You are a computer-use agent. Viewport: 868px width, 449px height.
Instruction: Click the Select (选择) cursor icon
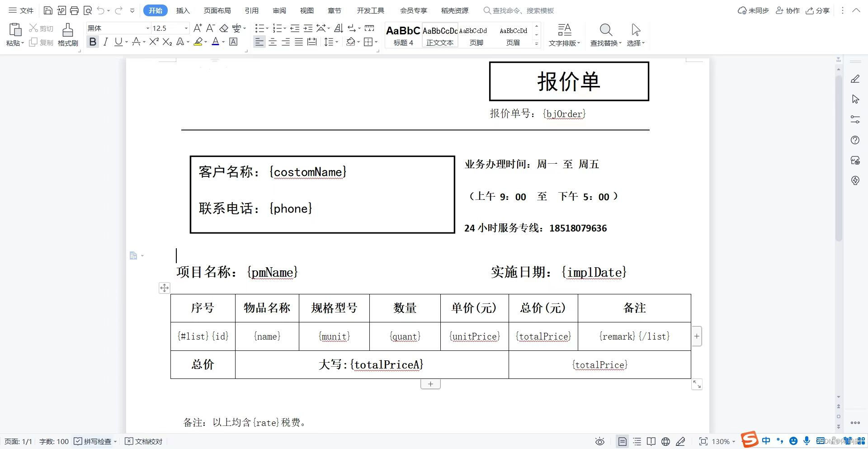coord(636,30)
